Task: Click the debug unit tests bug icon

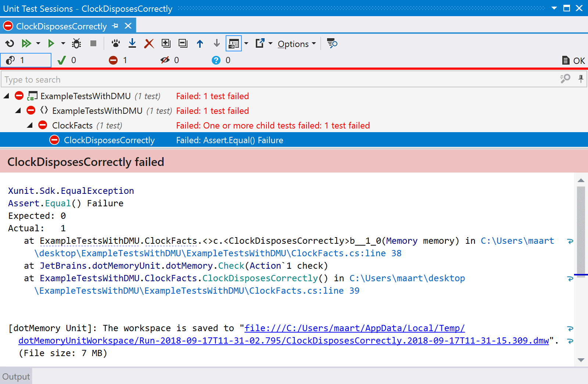Action: 76,44
